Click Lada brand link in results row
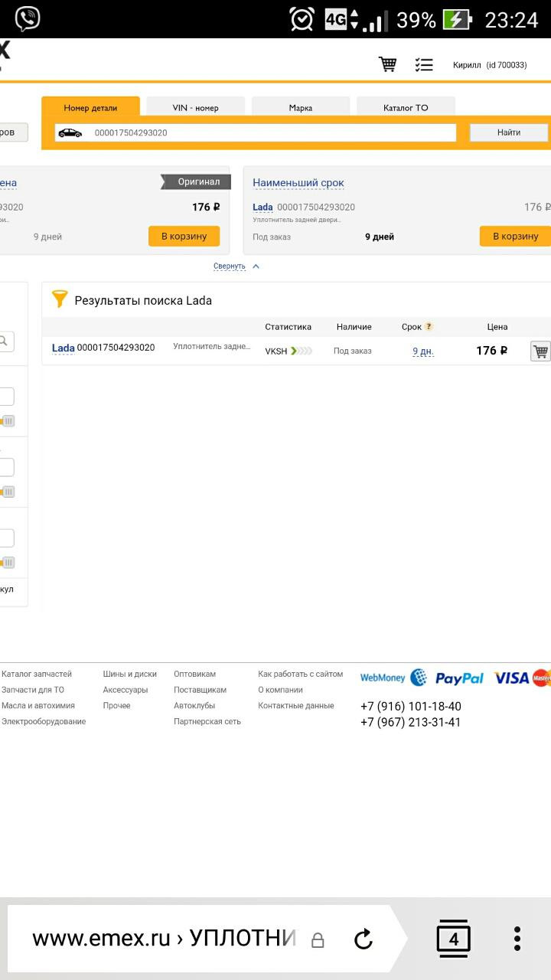The image size is (551, 980). [64, 348]
